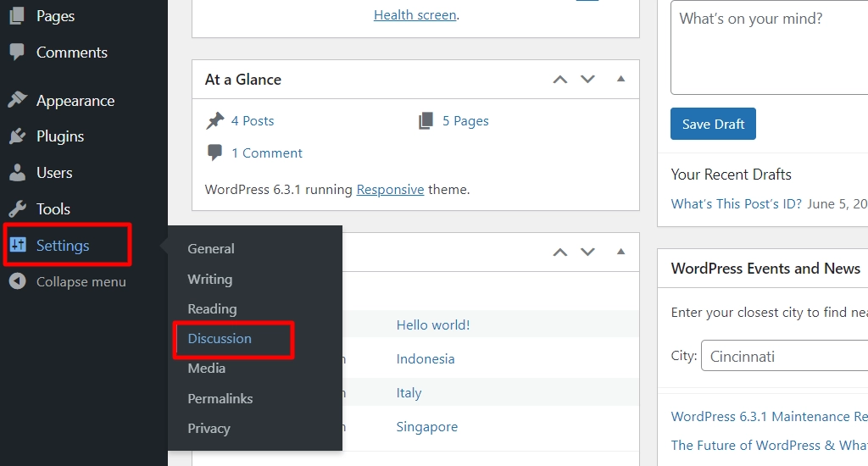The height and width of the screenshot is (466, 868).
Task: Click the Settings sliders icon
Action: tap(18, 245)
